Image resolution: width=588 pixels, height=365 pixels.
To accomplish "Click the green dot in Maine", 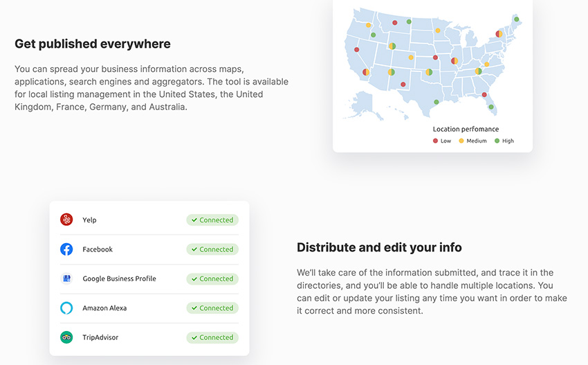I will tap(516, 19).
